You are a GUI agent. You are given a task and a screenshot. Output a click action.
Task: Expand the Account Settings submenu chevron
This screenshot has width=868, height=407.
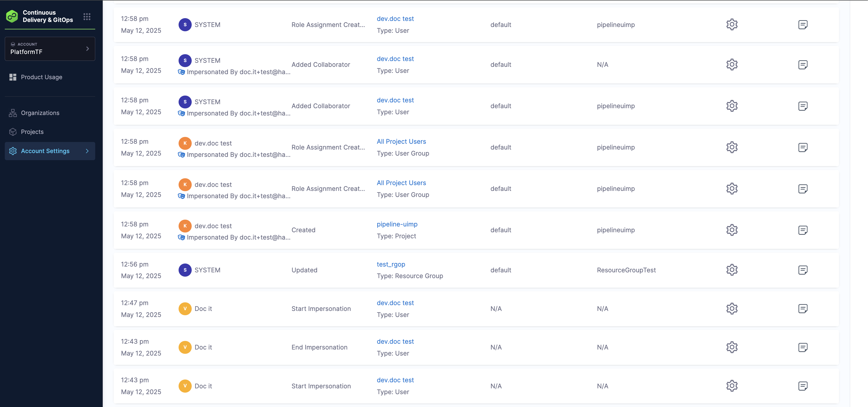87,151
